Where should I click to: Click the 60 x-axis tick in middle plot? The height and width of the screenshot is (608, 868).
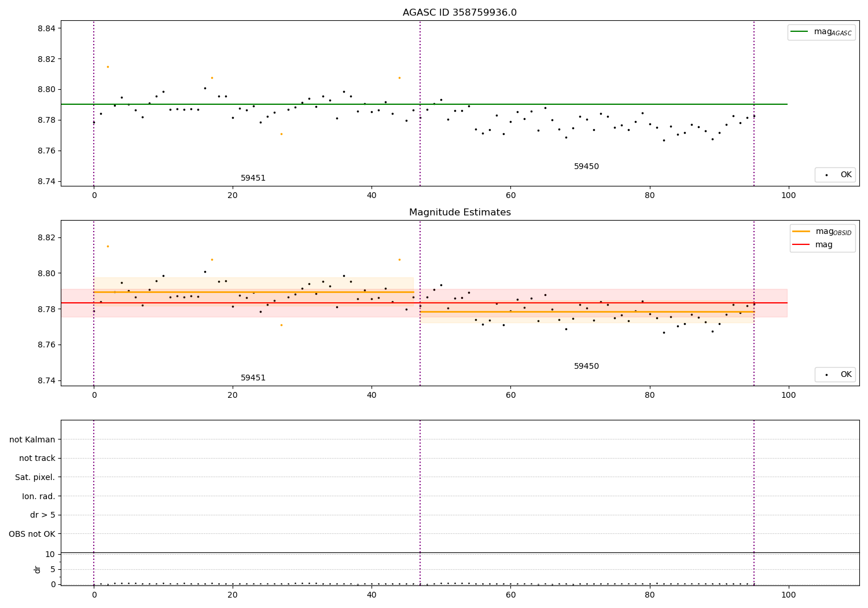pyautogui.click(x=510, y=395)
